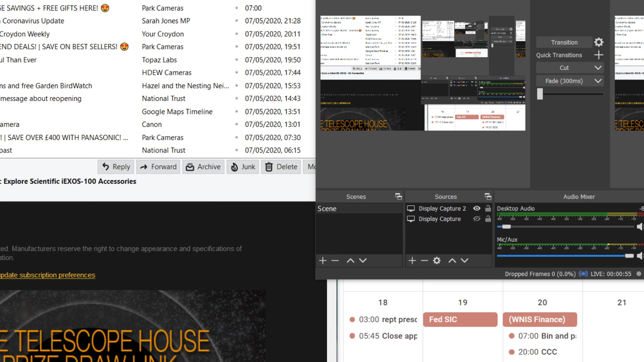This screenshot has height=362, width=644.
Task: Adjust Mic/Aux volume slider
Action: (629, 256)
